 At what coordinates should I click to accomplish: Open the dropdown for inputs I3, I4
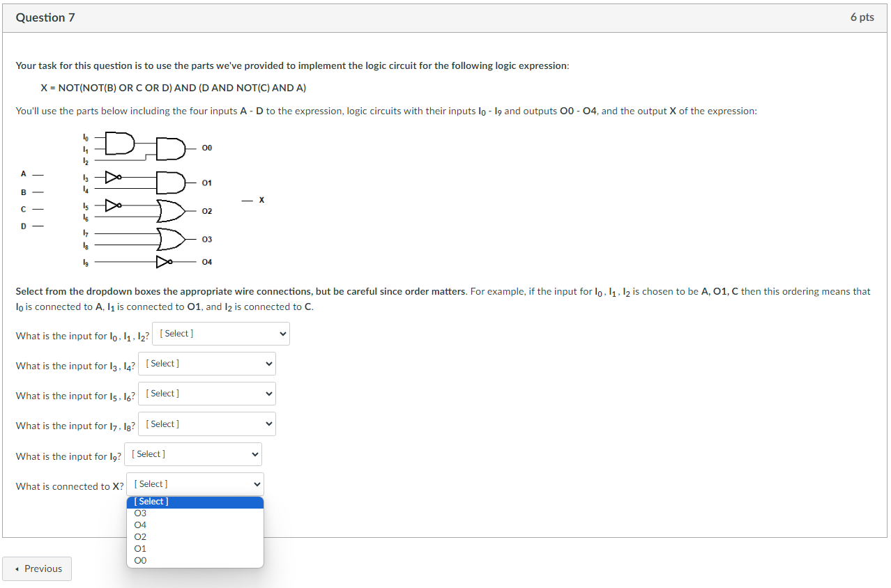pyautogui.click(x=206, y=363)
